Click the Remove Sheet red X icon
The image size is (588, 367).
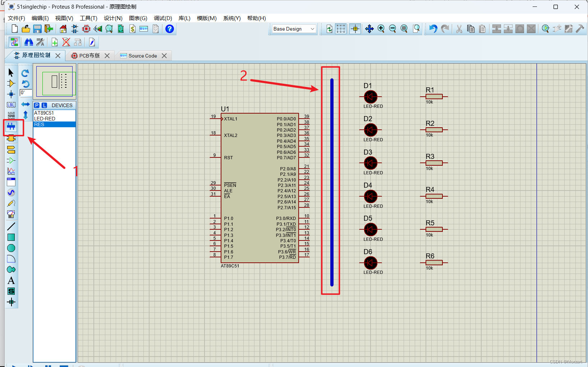(66, 42)
